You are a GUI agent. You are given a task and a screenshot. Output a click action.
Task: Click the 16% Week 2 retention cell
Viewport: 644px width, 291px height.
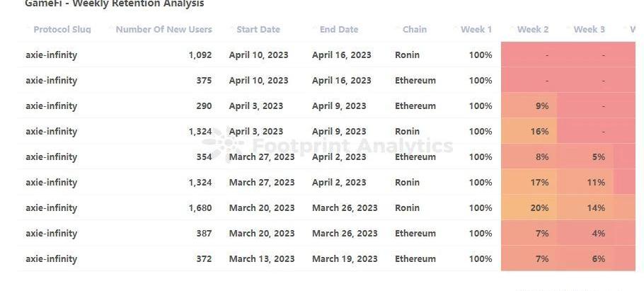(529, 131)
